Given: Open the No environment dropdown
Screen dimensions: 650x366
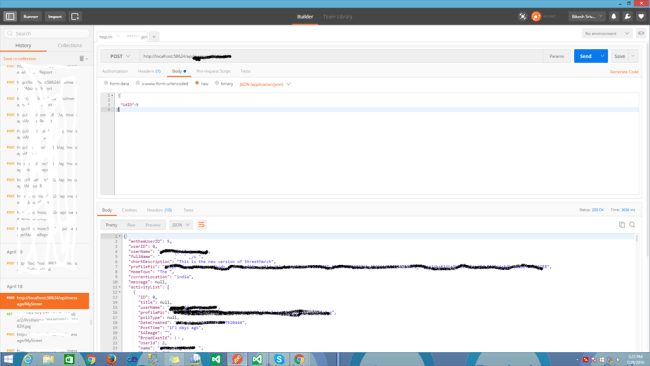Looking at the screenshot, I should [607, 33].
